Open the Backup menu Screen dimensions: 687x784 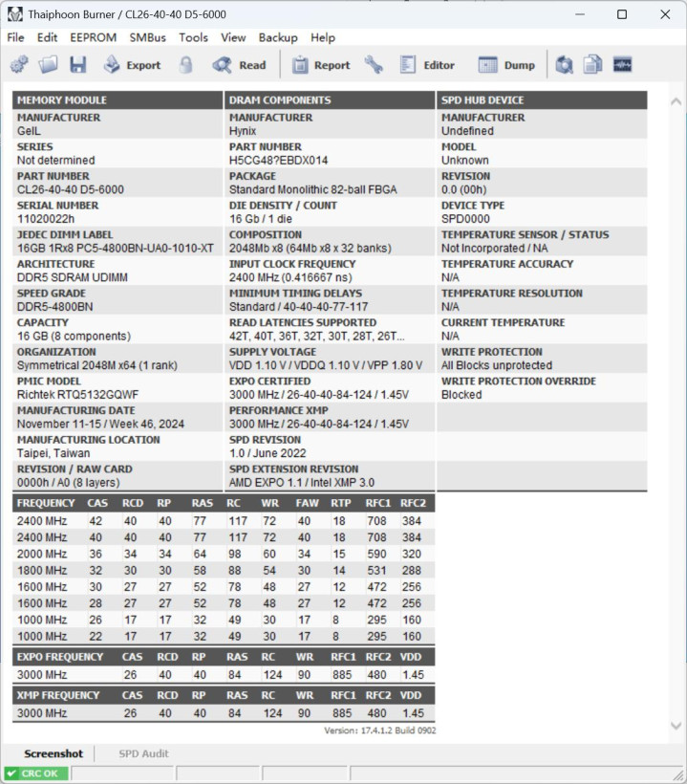pos(278,37)
